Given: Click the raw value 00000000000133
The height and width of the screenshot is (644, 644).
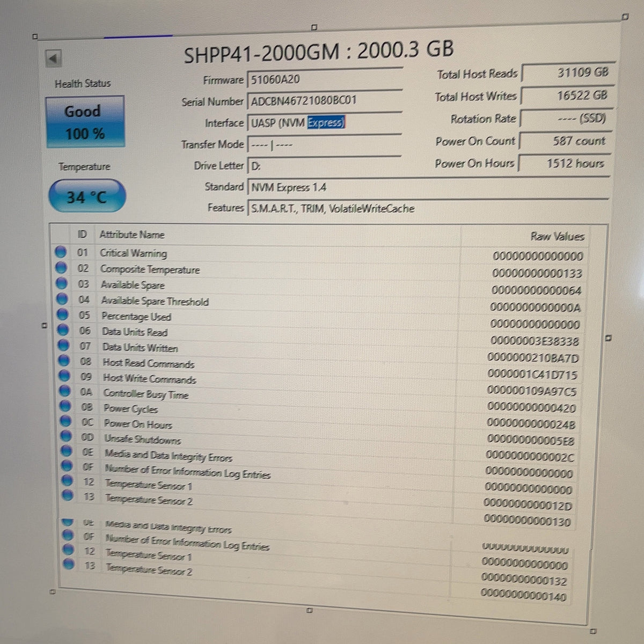Looking at the screenshot, I should point(537,273).
